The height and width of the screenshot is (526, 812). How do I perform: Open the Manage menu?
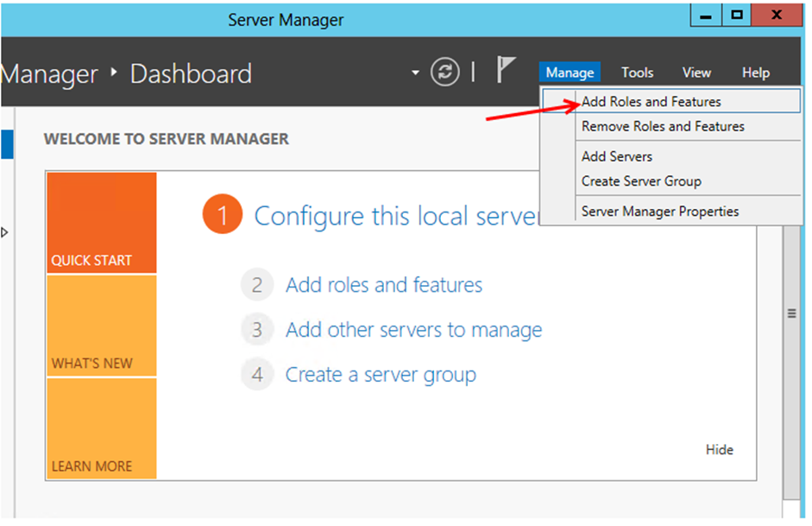click(570, 73)
